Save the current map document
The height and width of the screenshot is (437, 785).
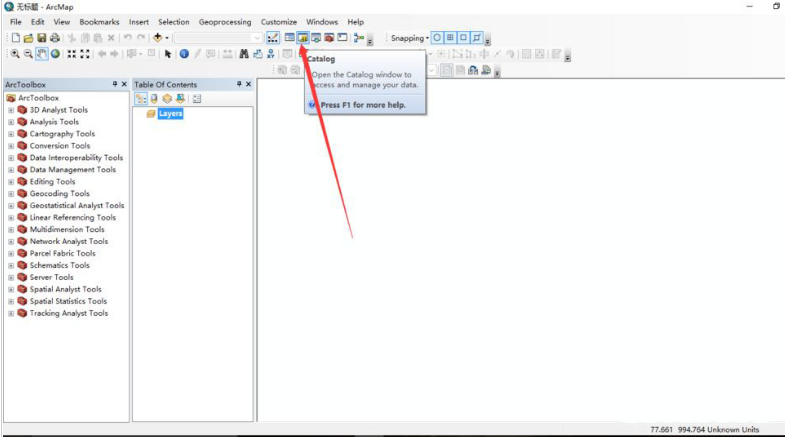point(42,38)
